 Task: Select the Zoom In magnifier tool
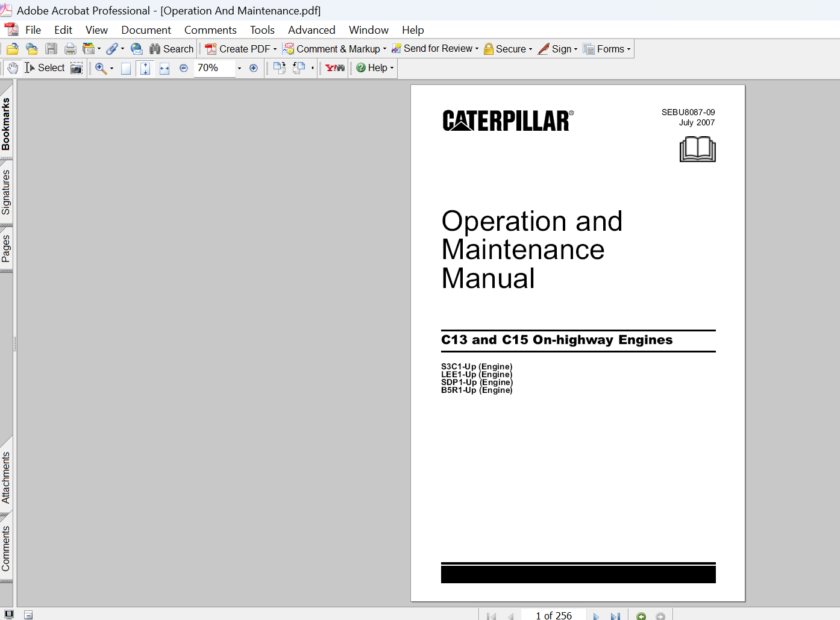101,68
